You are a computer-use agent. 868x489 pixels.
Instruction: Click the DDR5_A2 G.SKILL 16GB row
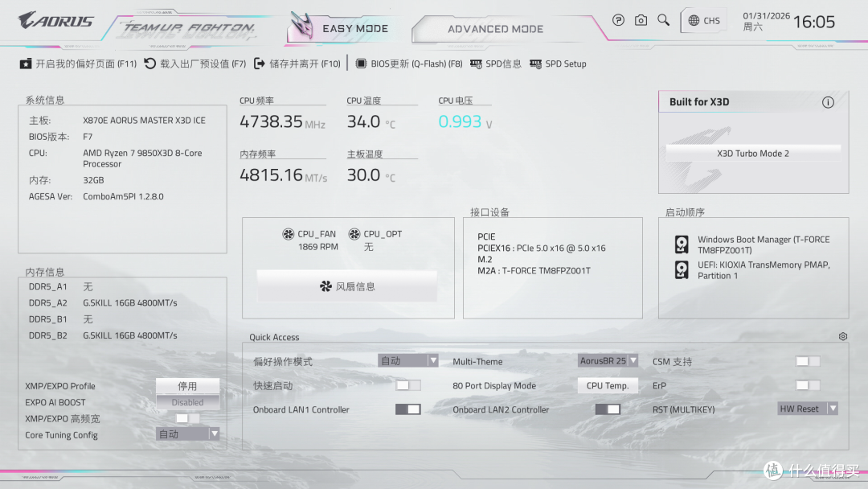click(103, 303)
